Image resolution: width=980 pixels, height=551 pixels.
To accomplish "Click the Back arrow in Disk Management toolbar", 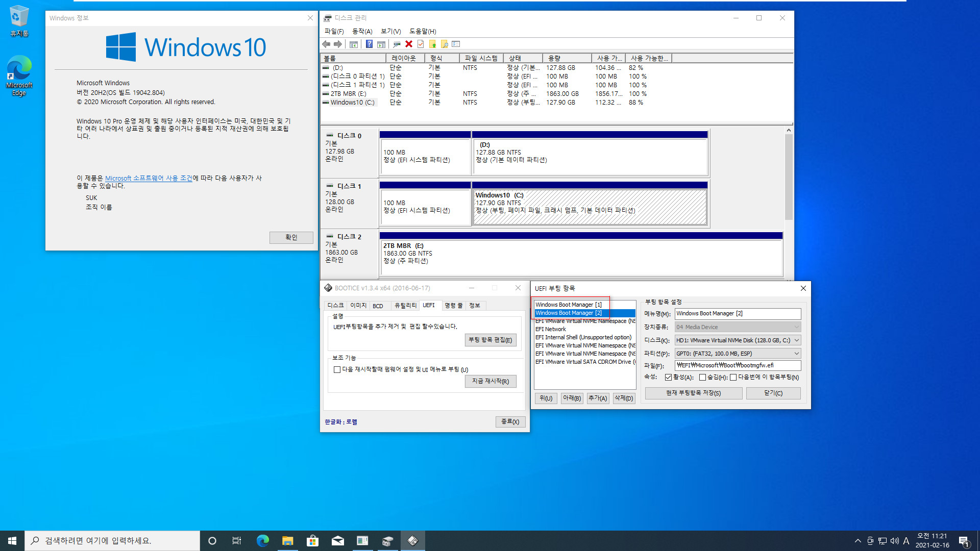I will coord(326,44).
